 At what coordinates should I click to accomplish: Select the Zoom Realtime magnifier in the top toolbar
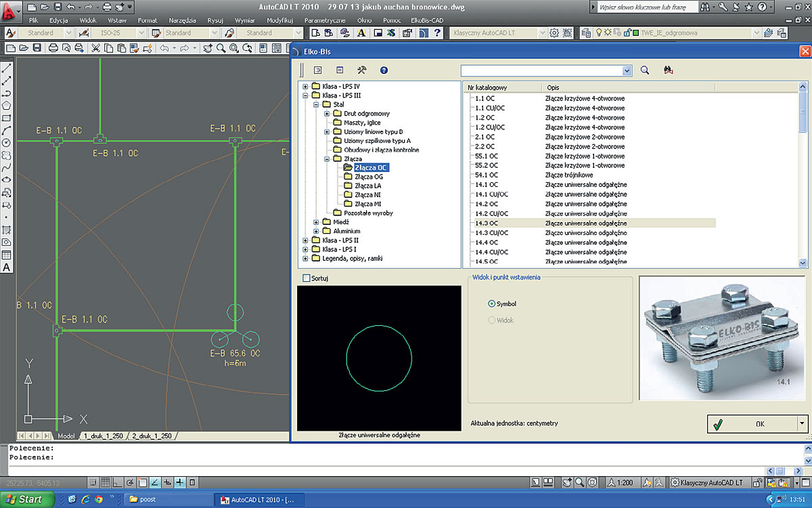click(x=219, y=48)
